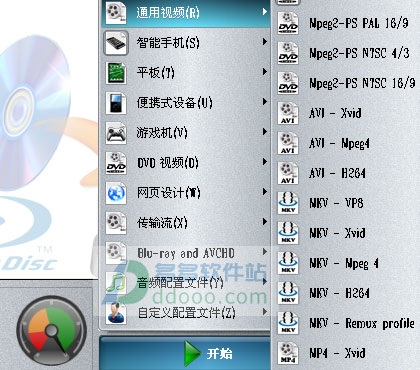Image resolution: width=420 pixels, height=370 pixels.
Task: Open the 通用视频(R) menu entry
Action: (x=185, y=13)
